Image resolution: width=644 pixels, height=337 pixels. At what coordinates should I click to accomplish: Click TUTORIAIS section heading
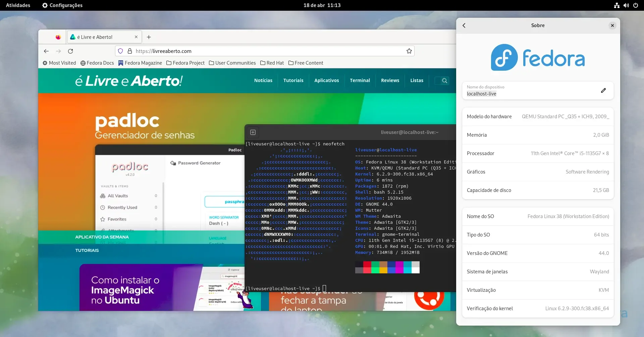87,251
